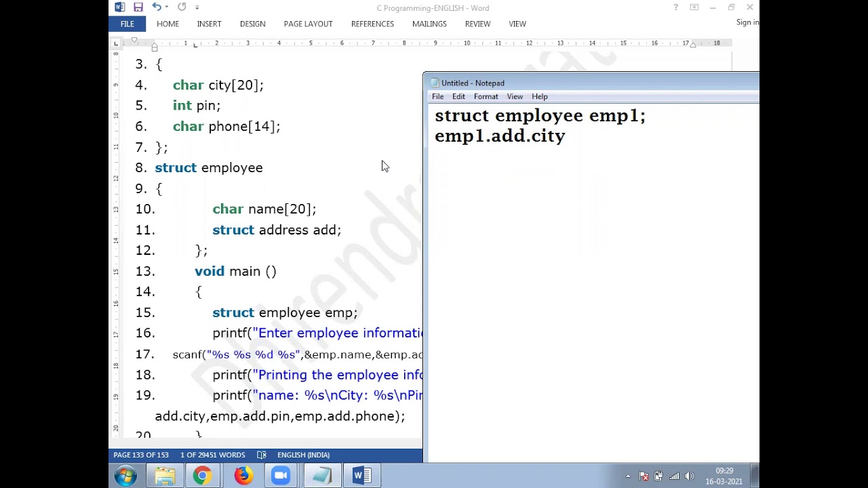The height and width of the screenshot is (488, 868).
Task: Open the REFERENCES ribbon tab
Action: [372, 24]
